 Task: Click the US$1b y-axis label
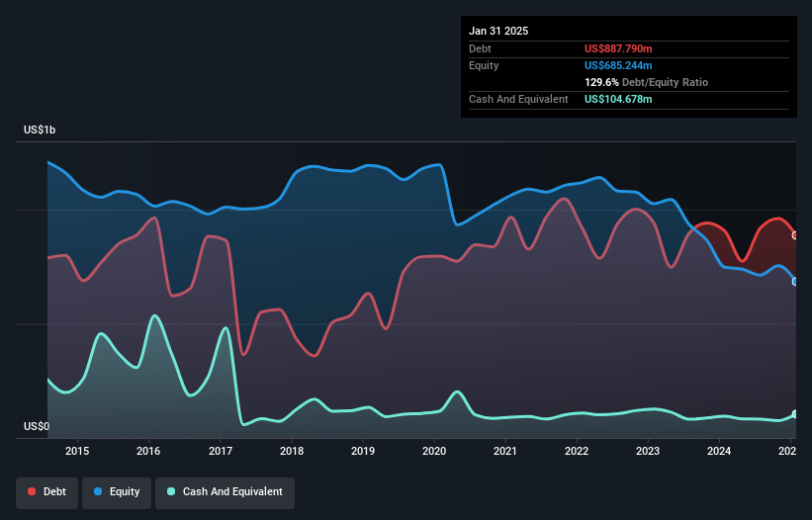pyautogui.click(x=40, y=130)
